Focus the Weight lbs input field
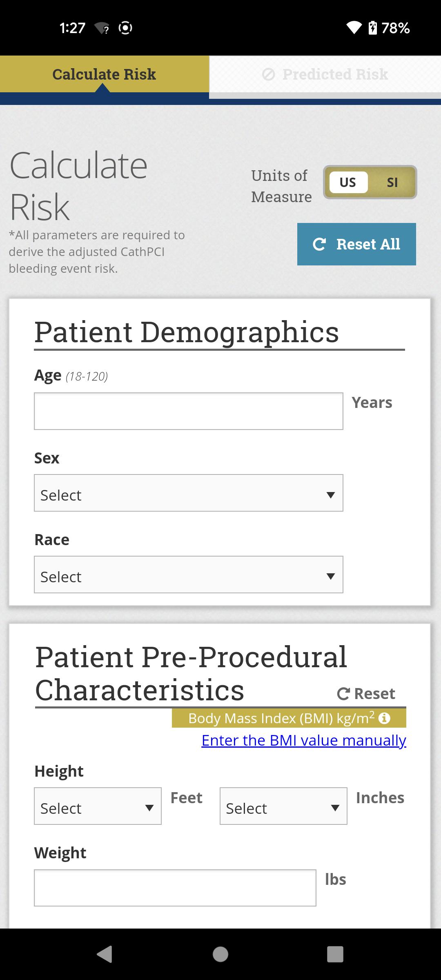Viewport: 441px width, 980px height. pos(175,888)
